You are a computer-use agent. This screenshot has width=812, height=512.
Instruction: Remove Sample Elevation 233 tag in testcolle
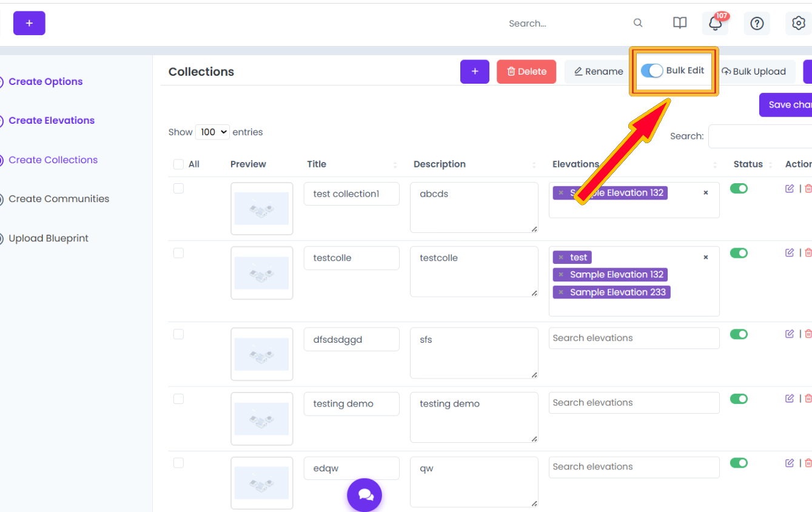coord(561,292)
